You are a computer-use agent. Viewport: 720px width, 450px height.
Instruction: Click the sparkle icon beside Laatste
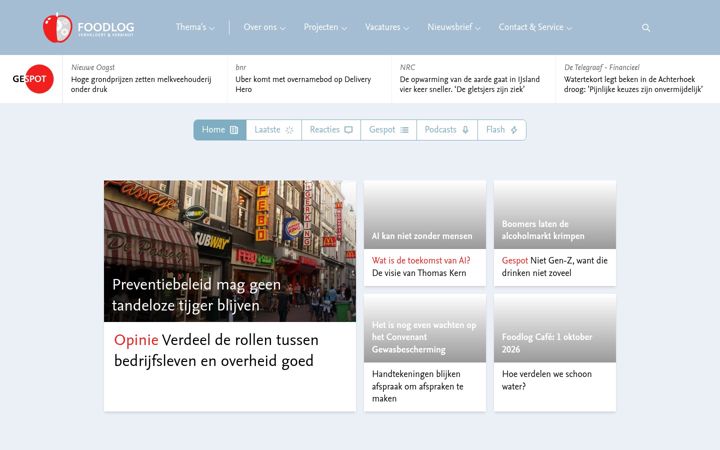tap(289, 130)
